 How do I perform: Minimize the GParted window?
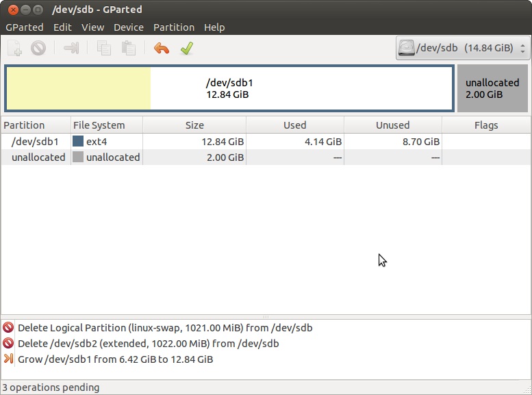[x=26, y=10]
